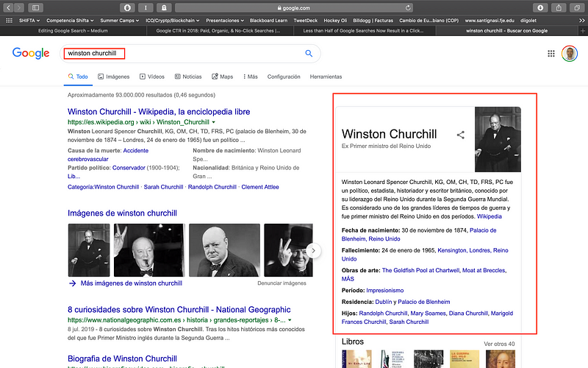Open the Safari share button
The image size is (588, 368).
click(559, 7)
